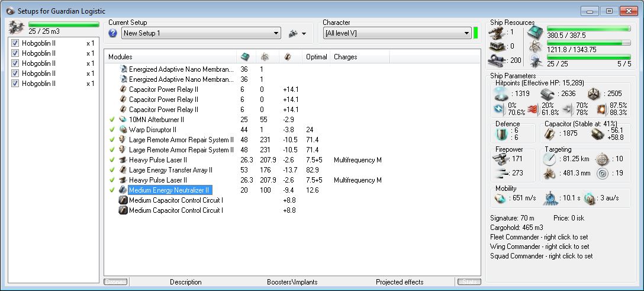Image resolution: width=644 pixels, height=291 pixels.
Task: Click the green character skill status indicator
Action: 476,33
